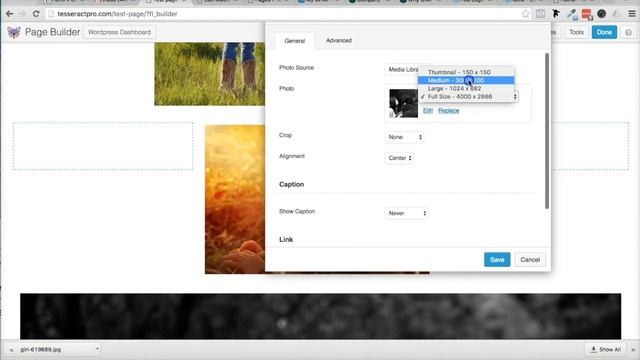
Task: Show all downloads
Action: tap(606, 349)
